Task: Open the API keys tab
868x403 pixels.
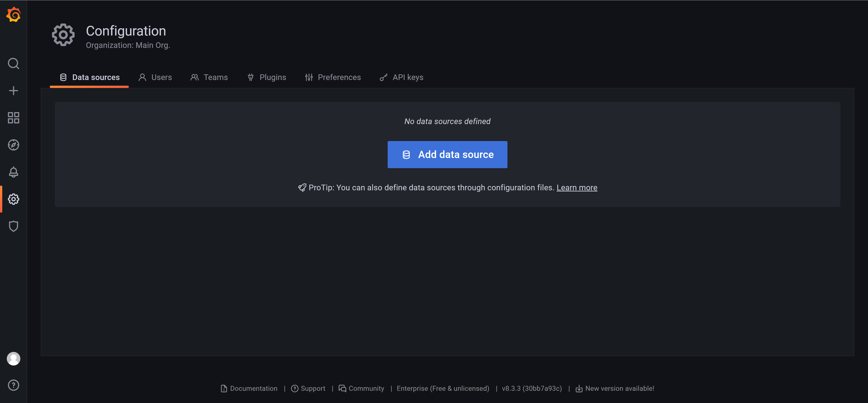Action: tap(401, 78)
